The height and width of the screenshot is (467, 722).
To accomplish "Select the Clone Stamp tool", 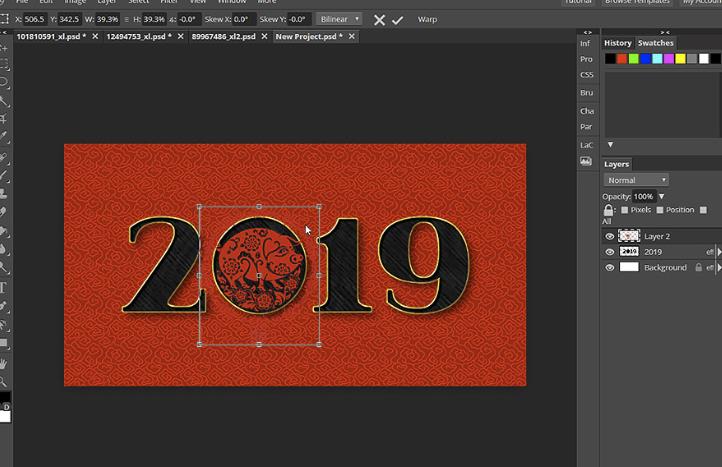I will [x=4, y=193].
